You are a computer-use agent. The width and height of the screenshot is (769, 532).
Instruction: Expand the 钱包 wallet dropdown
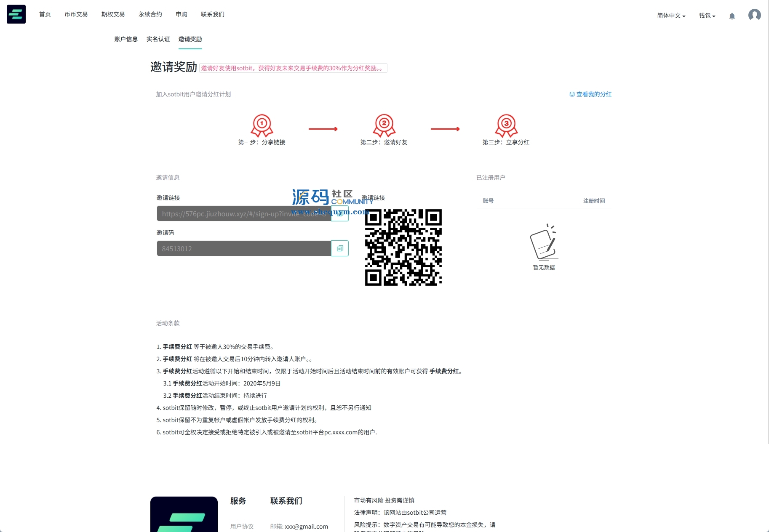(x=707, y=16)
